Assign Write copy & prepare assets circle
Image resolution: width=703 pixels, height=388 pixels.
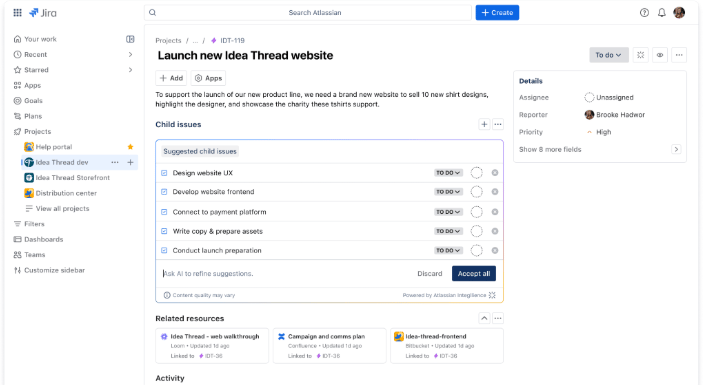point(477,231)
